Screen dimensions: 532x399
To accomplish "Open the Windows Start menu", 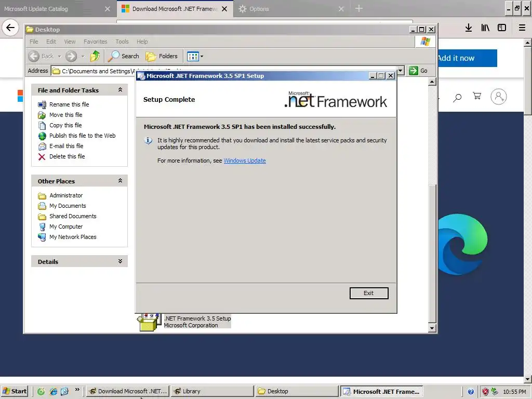I will (x=14, y=391).
